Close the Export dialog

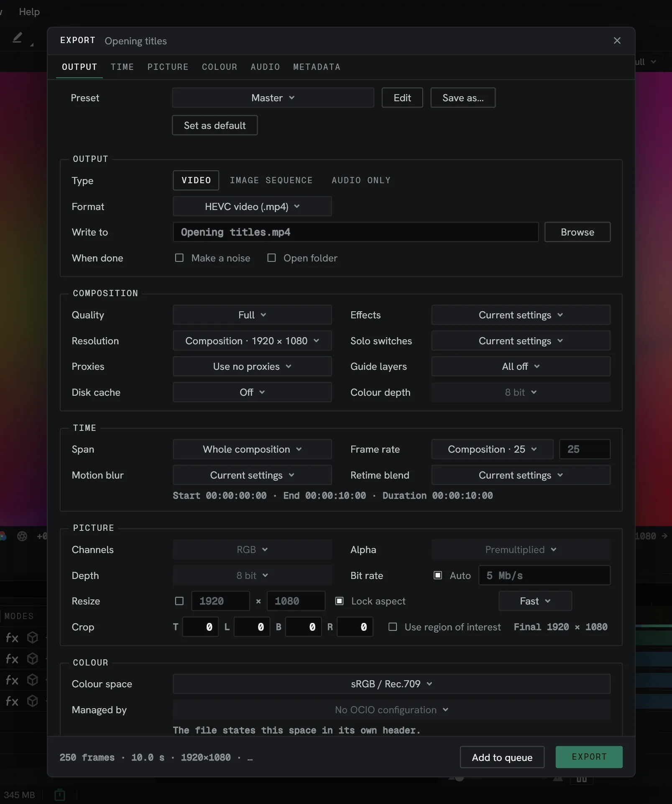(617, 41)
